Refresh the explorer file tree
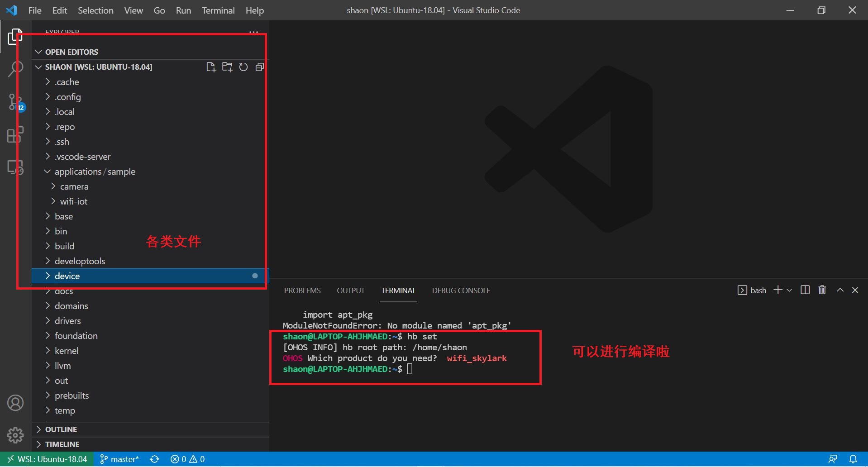This screenshot has height=467, width=868. 243,67
